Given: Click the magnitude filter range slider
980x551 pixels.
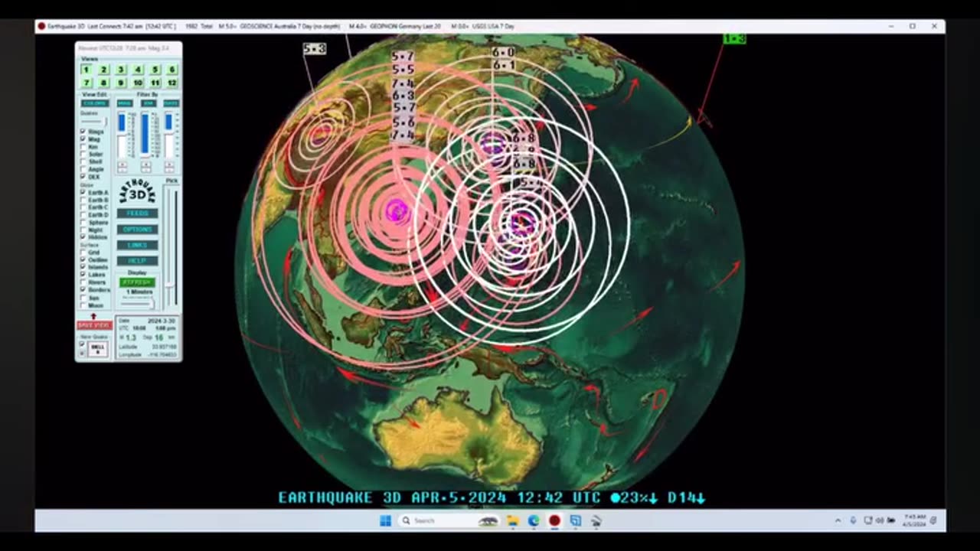Looking at the screenshot, I should (122, 135).
